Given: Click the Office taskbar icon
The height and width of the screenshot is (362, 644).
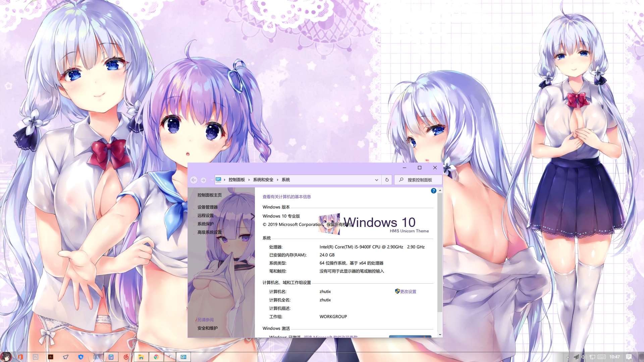Looking at the screenshot, I should [x=20, y=357].
